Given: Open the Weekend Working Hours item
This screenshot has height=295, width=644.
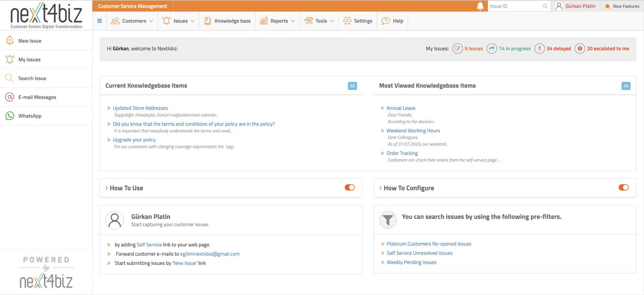Looking at the screenshot, I should (x=413, y=131).
